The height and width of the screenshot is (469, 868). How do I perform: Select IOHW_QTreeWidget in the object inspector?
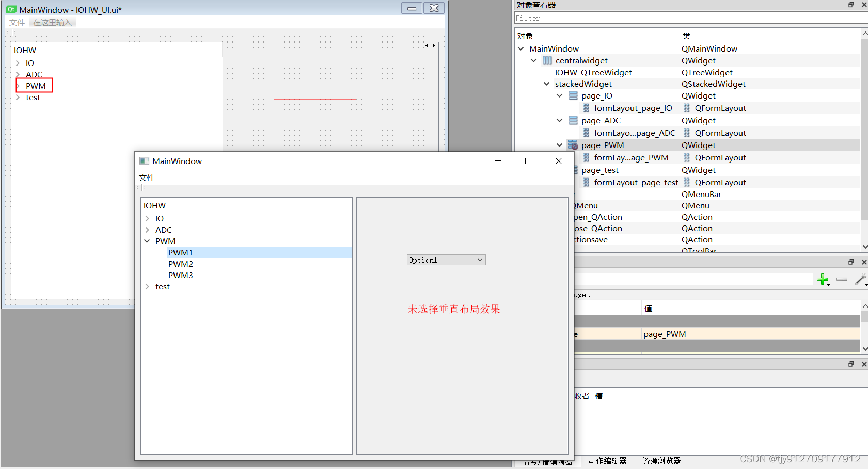pyautogui.click(x=593, y=73)
